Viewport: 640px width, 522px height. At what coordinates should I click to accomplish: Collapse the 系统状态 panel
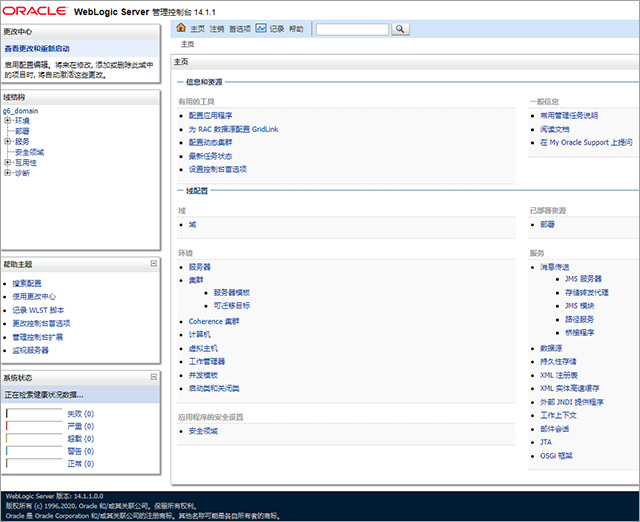[153, 377]
